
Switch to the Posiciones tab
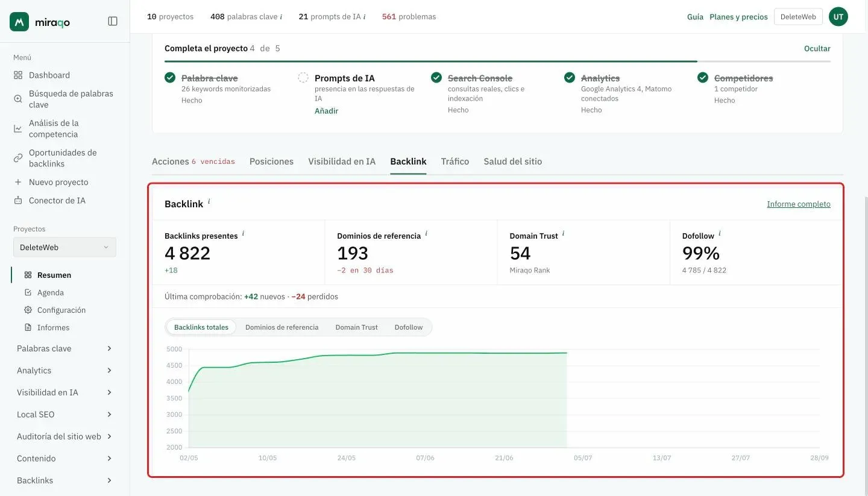[271, 162]
